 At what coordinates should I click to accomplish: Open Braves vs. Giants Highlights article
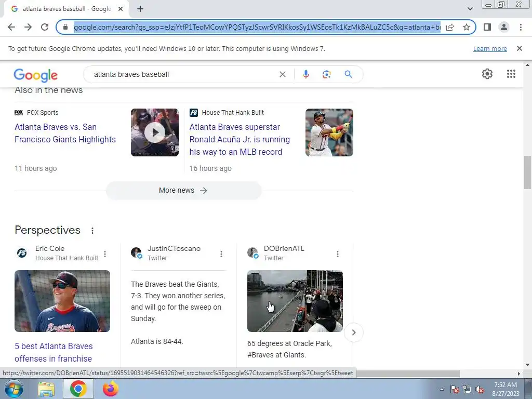(65, 133)
